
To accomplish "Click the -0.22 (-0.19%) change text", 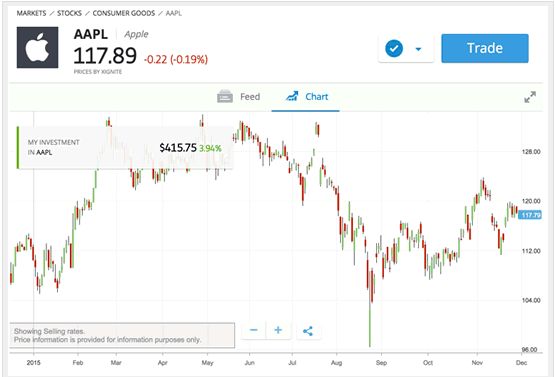I will [x=176, y=59].
